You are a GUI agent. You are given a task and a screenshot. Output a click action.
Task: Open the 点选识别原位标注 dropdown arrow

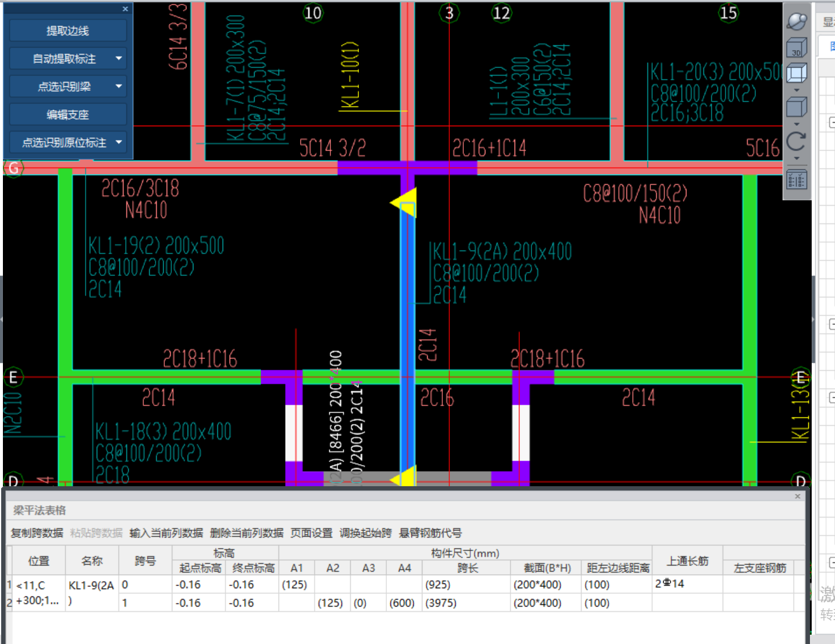pyautogui.click(x=119, y=142)
